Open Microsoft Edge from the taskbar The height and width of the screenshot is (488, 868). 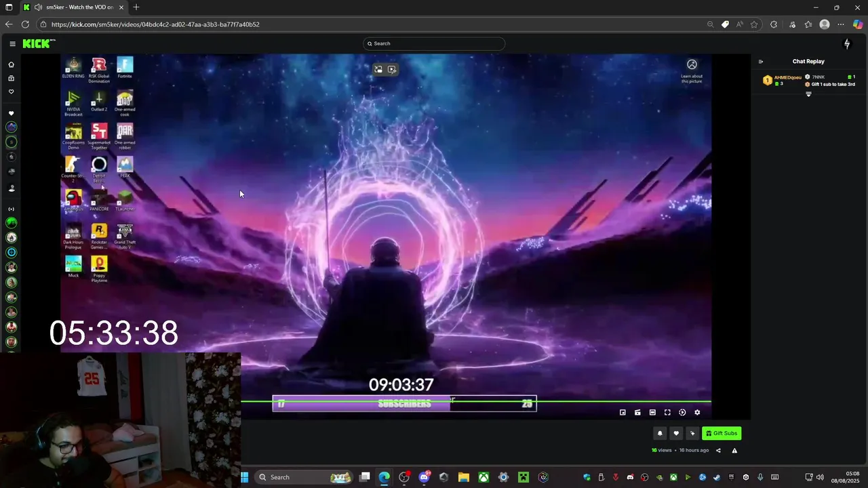[x=384, y=477]
